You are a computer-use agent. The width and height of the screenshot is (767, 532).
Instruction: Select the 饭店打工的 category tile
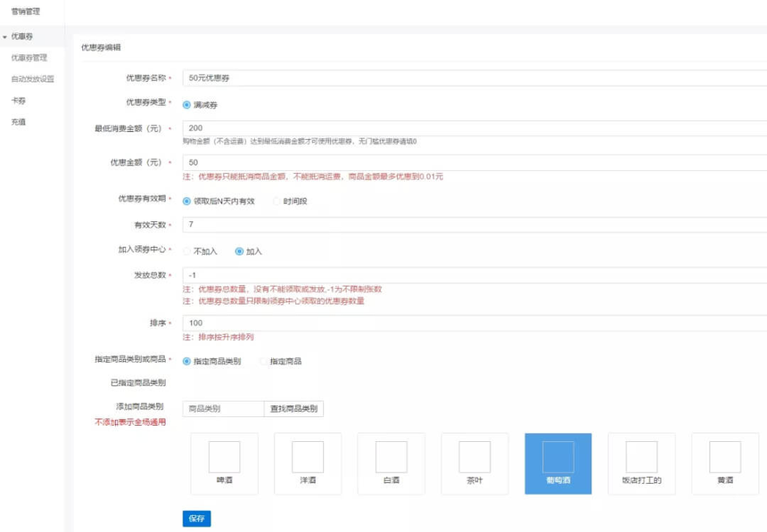coord(641,463)
